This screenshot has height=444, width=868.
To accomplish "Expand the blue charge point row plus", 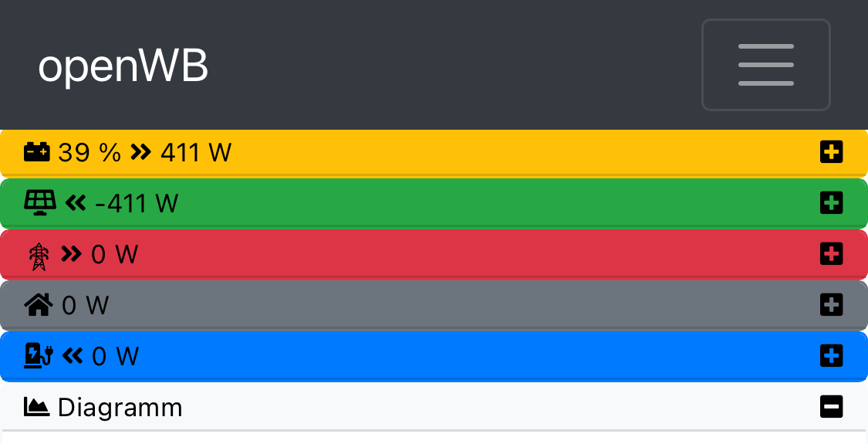I will [831, 356].
